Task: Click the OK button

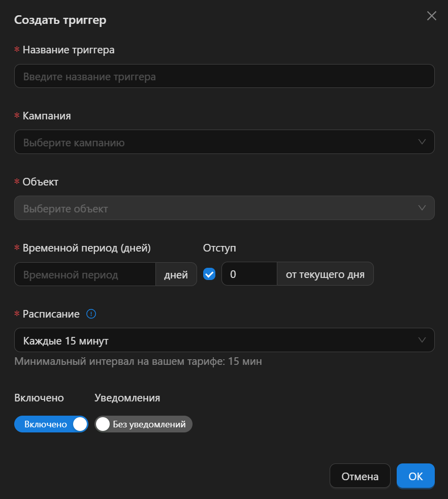Action: coord(415,476)
